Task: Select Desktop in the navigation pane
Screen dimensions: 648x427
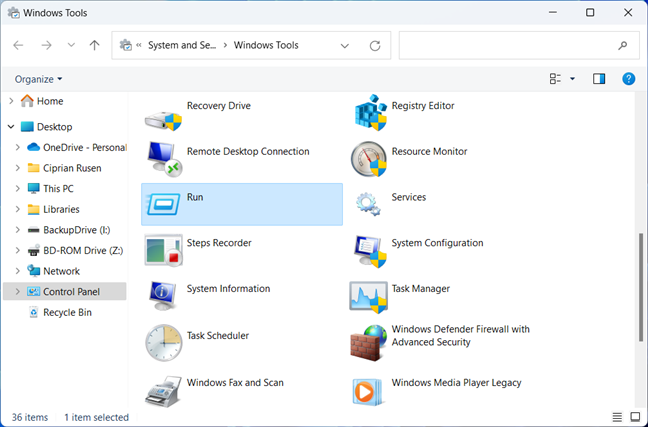Action: (47, 126)
